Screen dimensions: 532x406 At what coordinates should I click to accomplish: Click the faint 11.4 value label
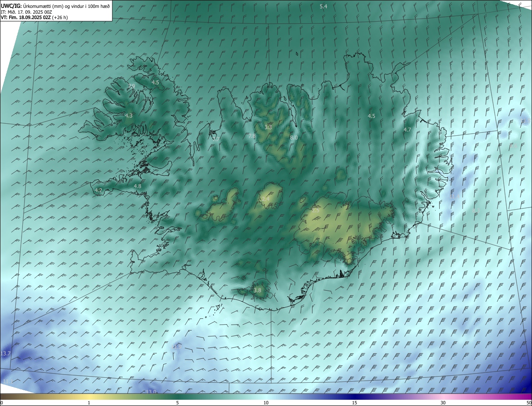pyautogui.click(x=454, y=197)
